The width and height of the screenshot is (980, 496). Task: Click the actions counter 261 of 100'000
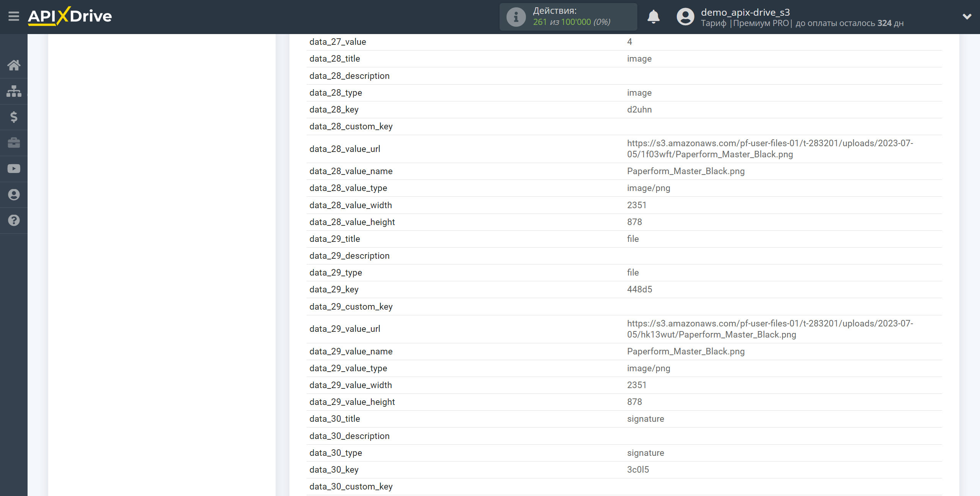click(x=572, y=22)
